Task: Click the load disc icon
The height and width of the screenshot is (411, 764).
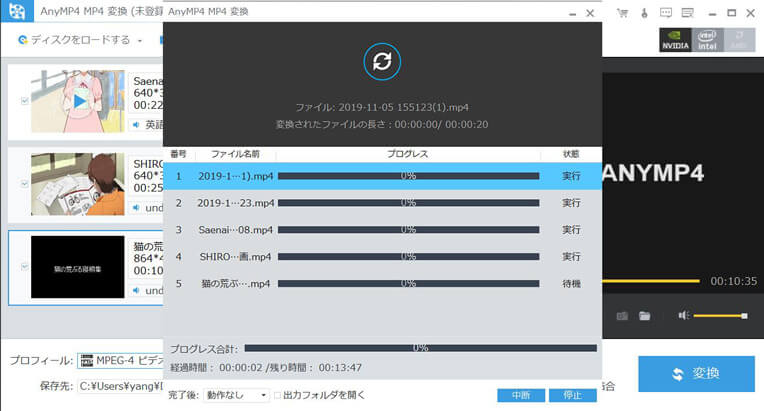Action: pyautogui.click(x=22, y=40)
